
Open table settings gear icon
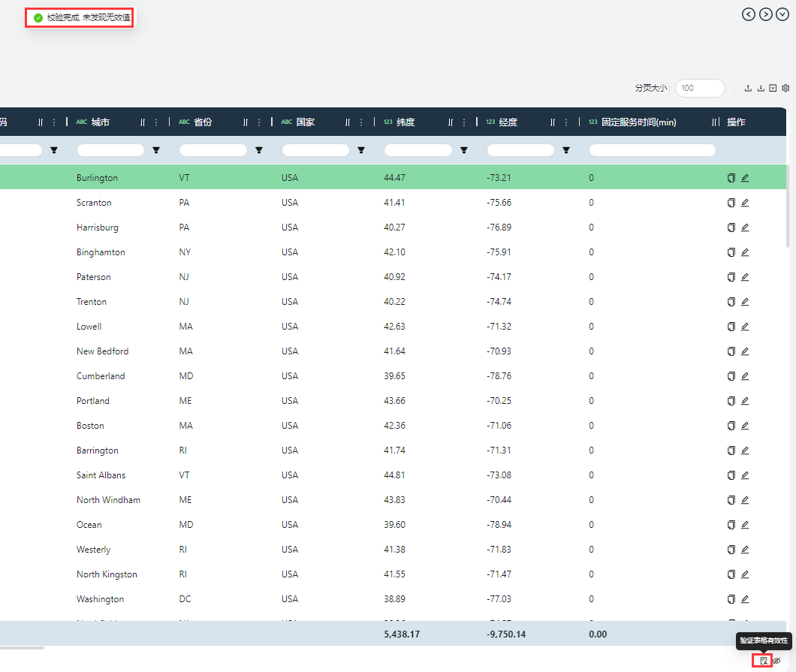click(x=785, y=89)
